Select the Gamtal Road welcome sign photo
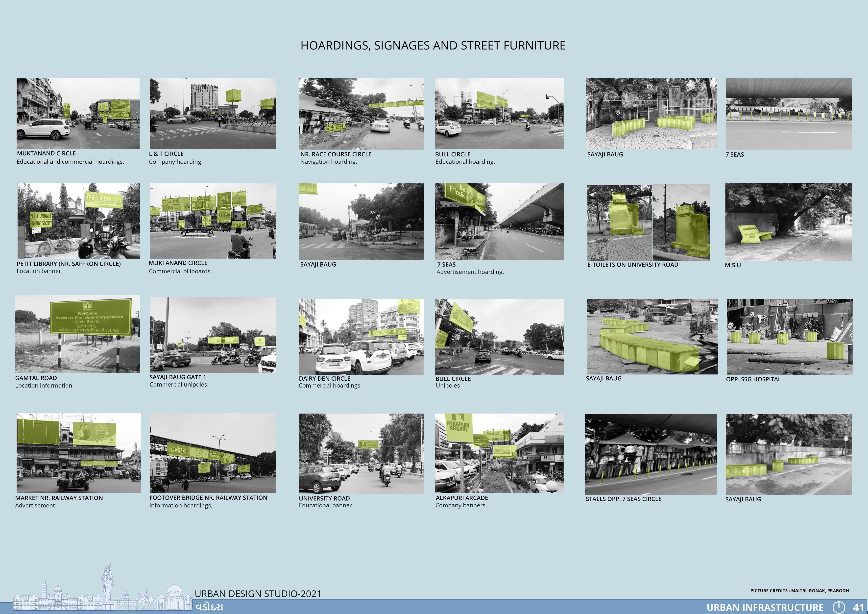 [x=77, y=334]
